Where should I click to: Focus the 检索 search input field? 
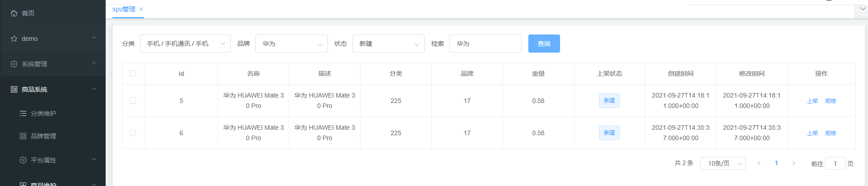pyautogui.click(x=486, y=44)
